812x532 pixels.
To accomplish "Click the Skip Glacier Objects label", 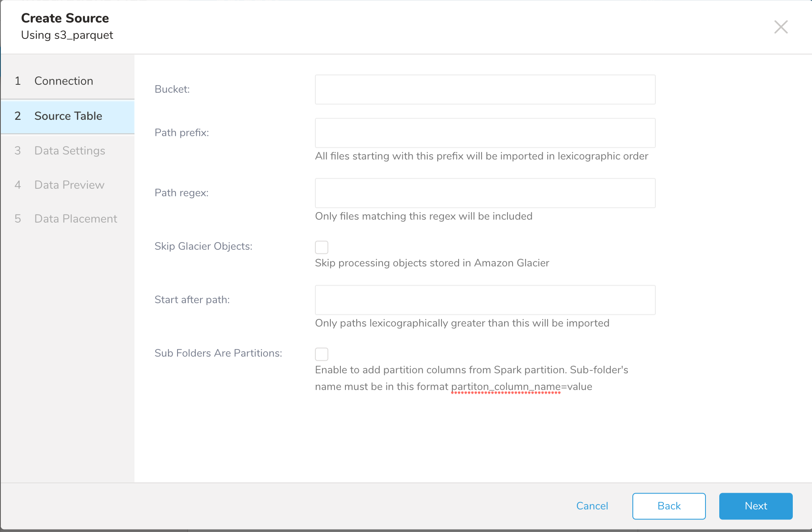I will (x=203, y=246).
